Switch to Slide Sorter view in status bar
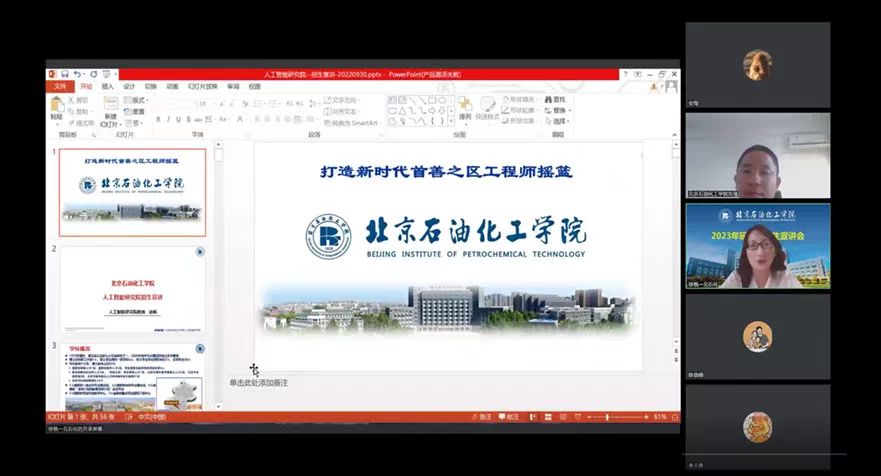Image resolution: width=881 pixels, height=476 pixels. click(x=548, y=416)
